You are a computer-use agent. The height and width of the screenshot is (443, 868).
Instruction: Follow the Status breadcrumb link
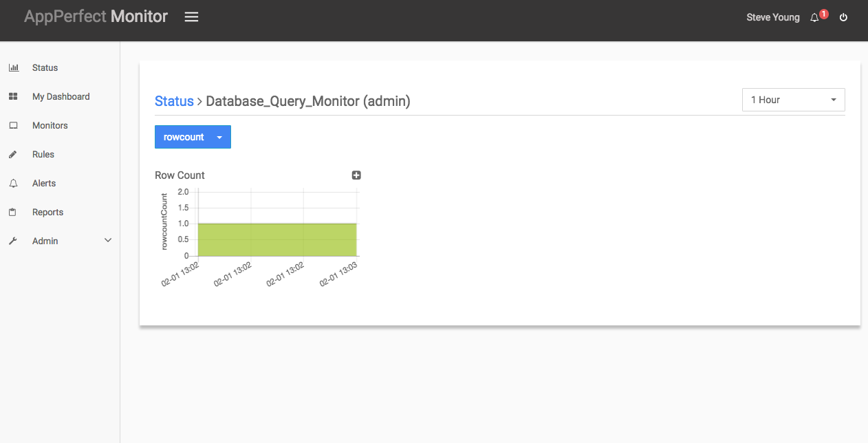[x=174, y=101]
